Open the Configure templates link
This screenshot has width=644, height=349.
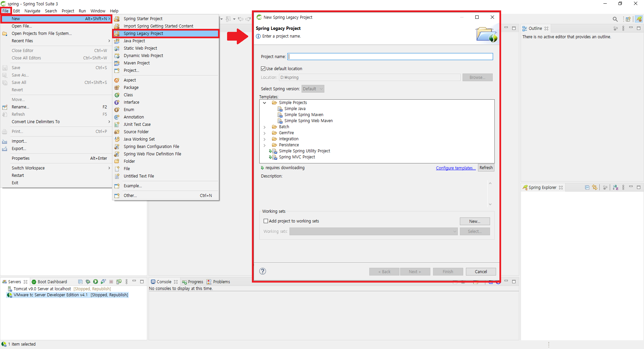(456, 168)
